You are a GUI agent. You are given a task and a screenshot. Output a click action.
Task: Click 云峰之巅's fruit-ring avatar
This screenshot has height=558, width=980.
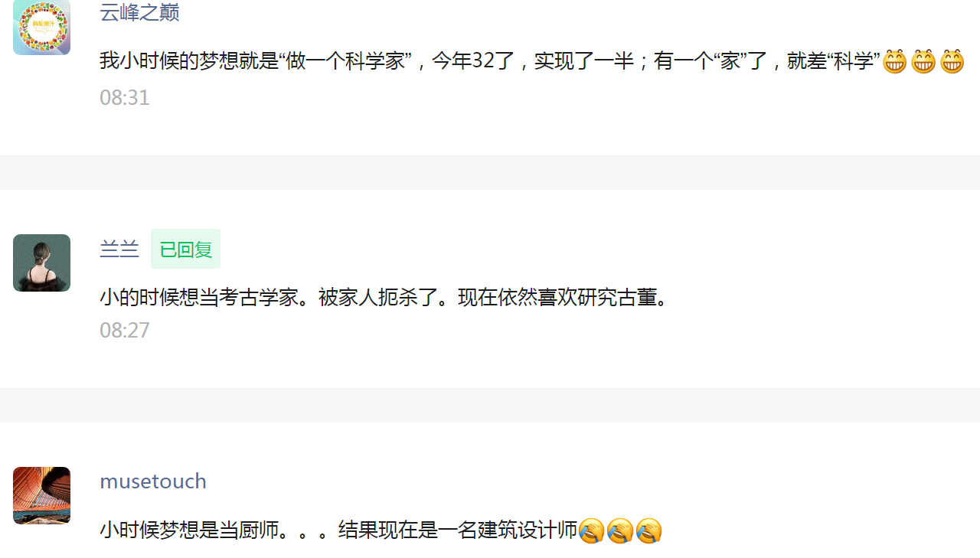click(41, 27)
